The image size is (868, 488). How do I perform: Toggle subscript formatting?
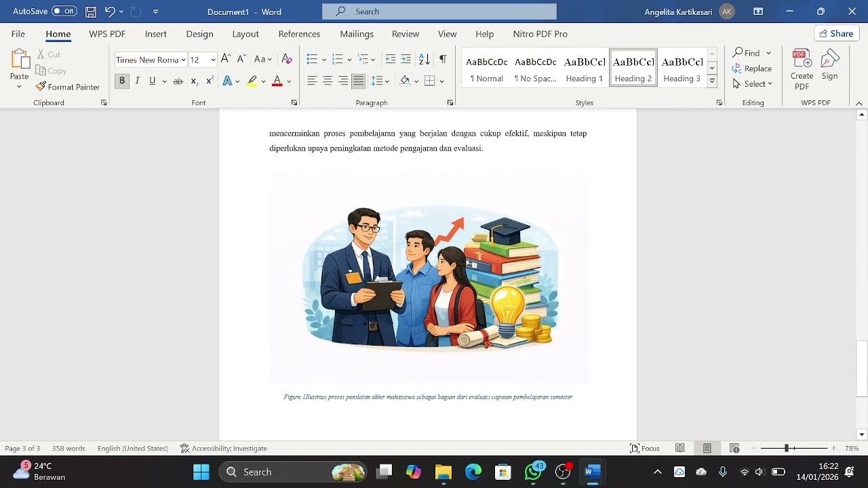click(194, 81)
